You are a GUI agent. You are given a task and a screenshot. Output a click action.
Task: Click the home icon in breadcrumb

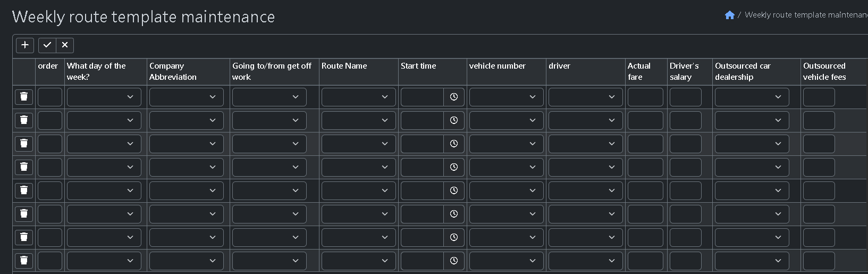click(x=729, y=15)
